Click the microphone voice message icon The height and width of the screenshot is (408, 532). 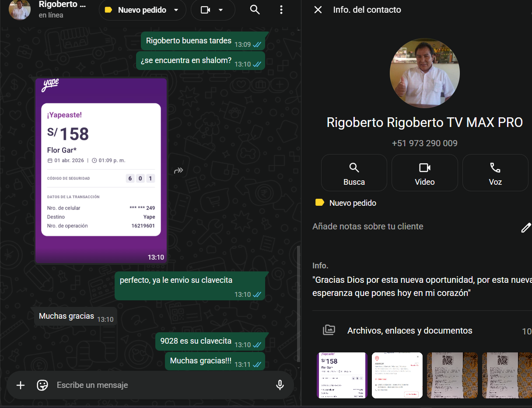[x=280, y=385]
